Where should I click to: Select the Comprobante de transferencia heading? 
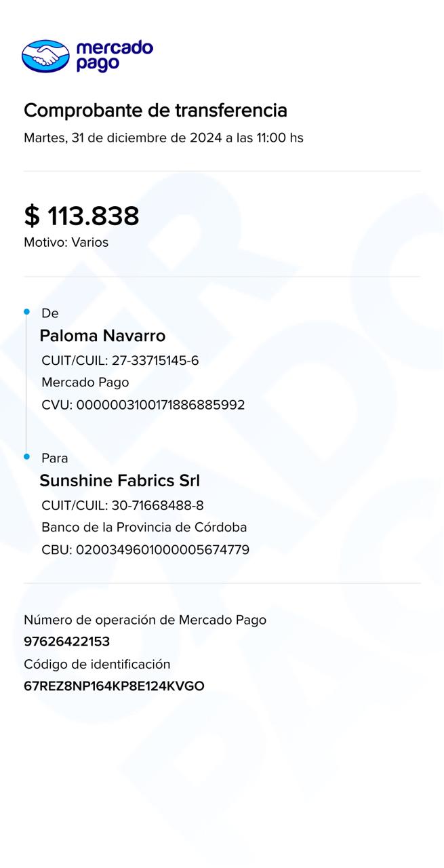(x=155, y=111)
